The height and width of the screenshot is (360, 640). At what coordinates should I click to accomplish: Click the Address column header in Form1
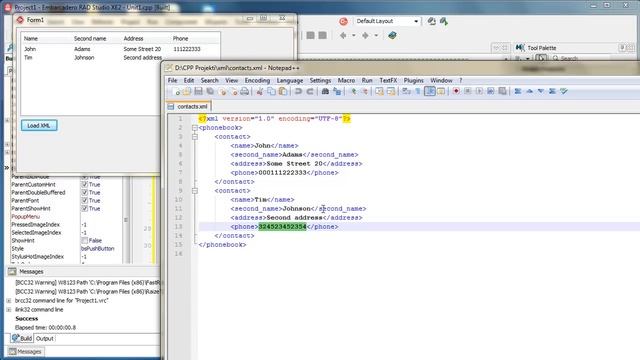[x=133, y=38]
